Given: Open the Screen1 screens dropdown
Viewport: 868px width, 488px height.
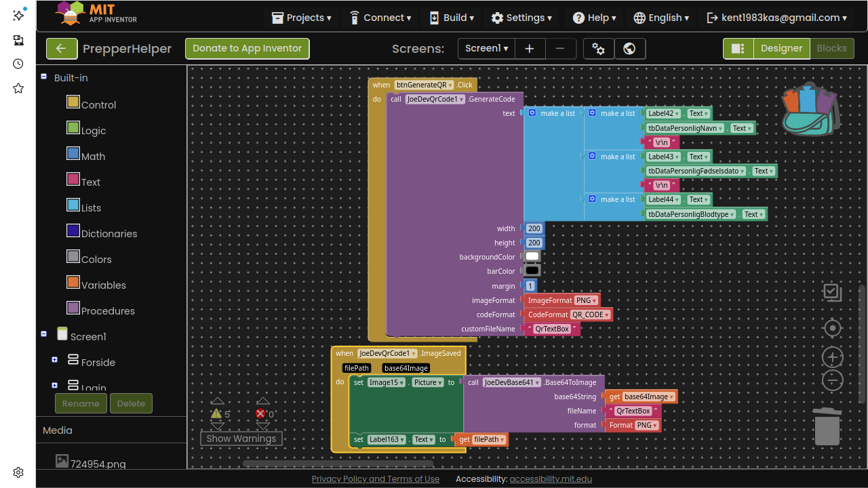Looking at the screenshot, I should click(486, 49).
